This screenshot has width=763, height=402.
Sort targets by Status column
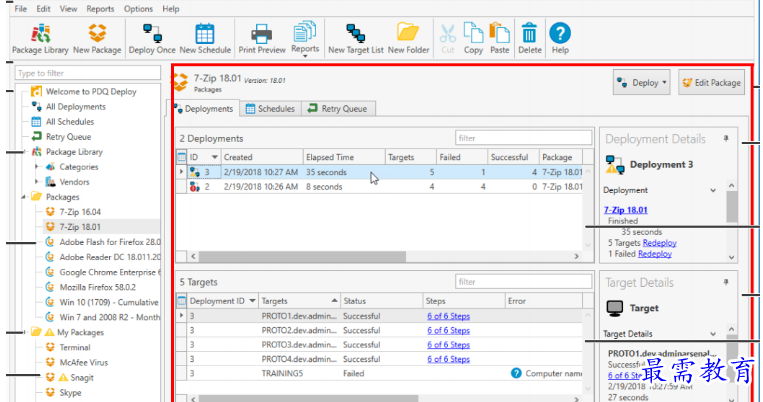coord(381,301)
